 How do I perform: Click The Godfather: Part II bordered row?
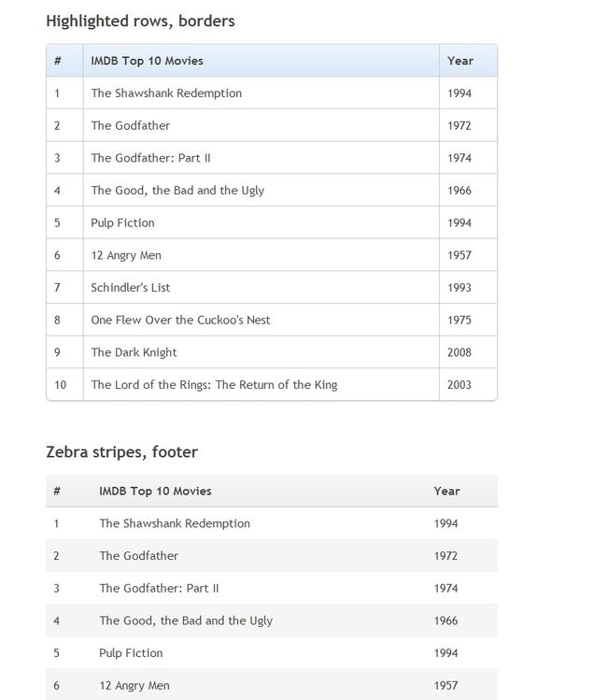coord(272,158)
